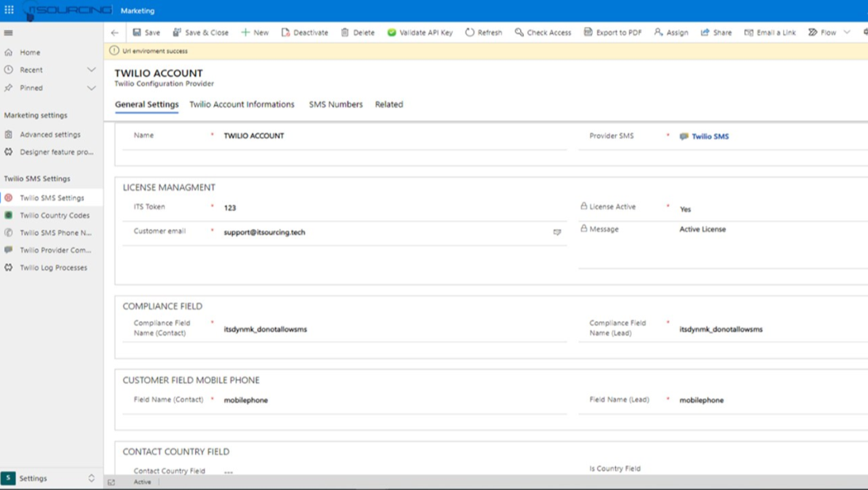Click the ITS Token field
The height and width of the screenshot is (490, 868).
click(394, 208)
